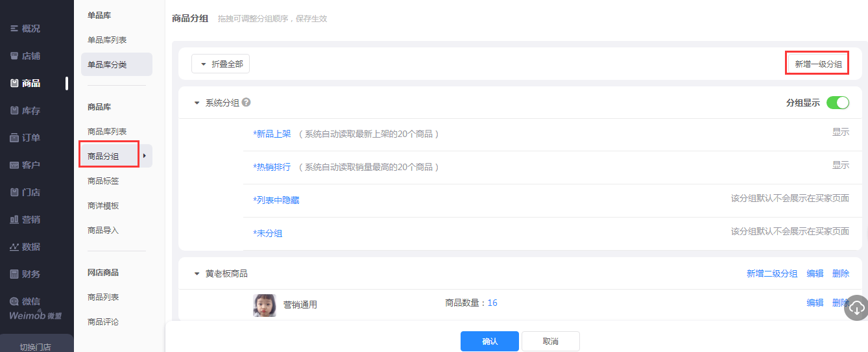
Task: Select 商品 in the dark sidebar
Action: coord(30,83)
